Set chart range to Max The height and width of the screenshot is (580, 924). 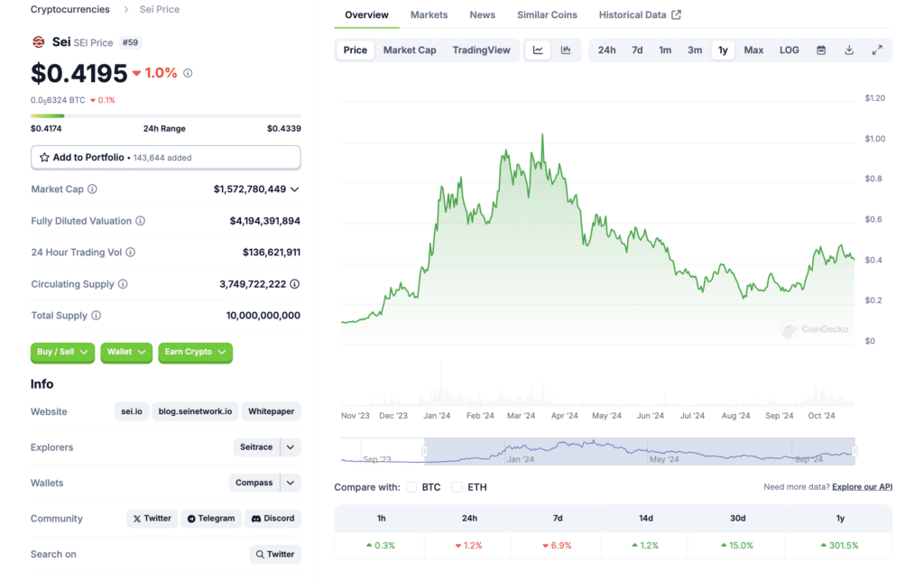click(753, 50)
